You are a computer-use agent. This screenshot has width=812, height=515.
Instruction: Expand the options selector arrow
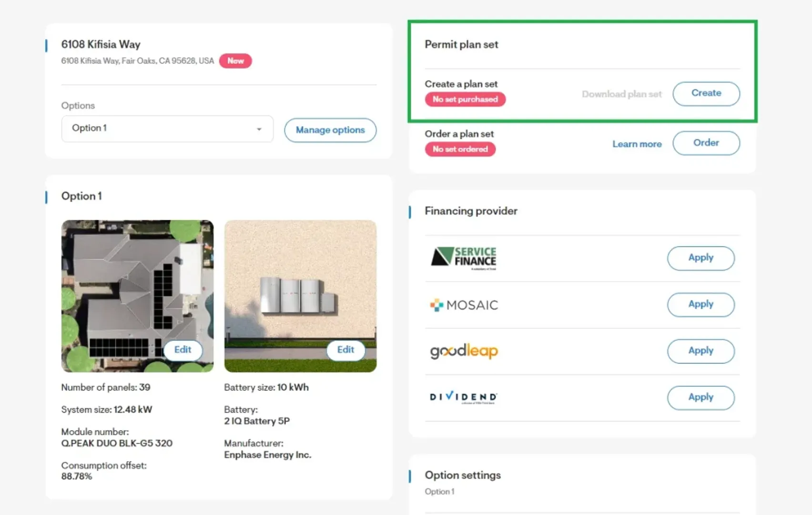259,129
